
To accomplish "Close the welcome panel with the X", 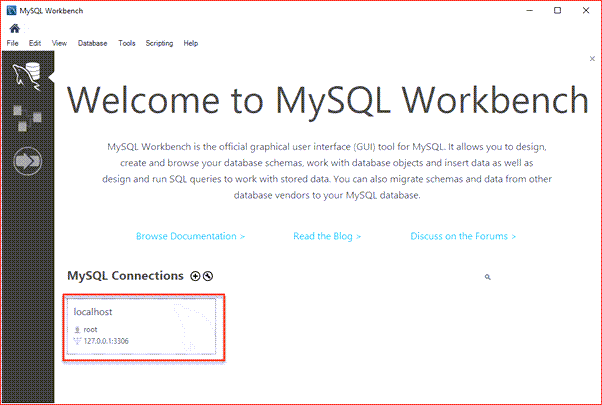I will pos(592,59).
